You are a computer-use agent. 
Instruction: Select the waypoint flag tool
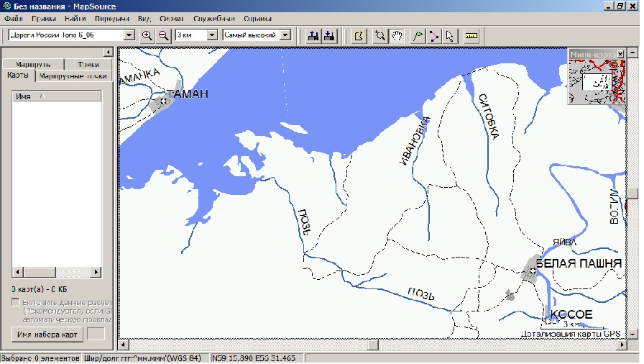click(x=417, y=35)
